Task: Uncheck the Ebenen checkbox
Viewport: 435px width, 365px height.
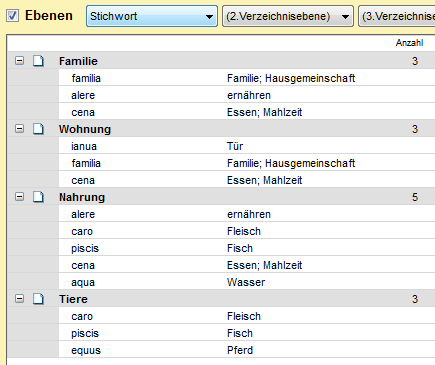Action: (13, 16)
